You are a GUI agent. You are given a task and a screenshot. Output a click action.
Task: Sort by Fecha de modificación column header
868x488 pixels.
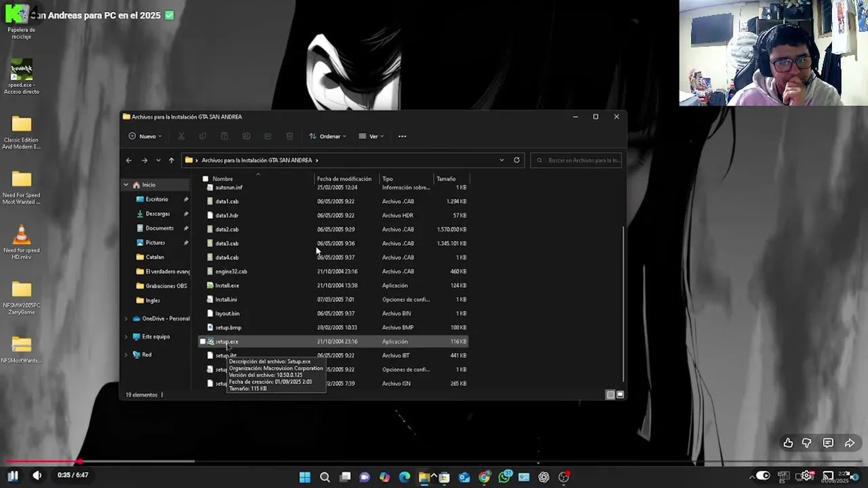[x=344, y=179]
